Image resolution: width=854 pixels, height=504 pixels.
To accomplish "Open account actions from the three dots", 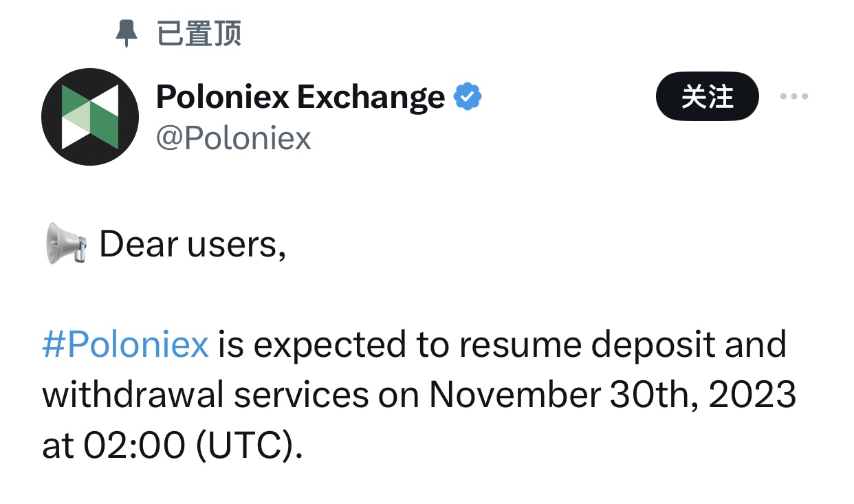I will point(794,97).
